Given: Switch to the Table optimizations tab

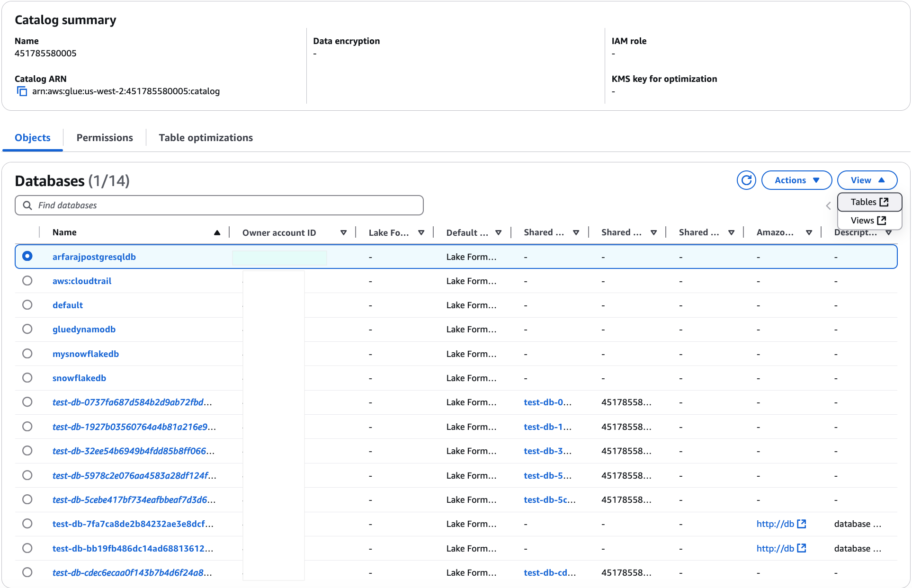Looking at the screenshot, I should click(206, 137).
